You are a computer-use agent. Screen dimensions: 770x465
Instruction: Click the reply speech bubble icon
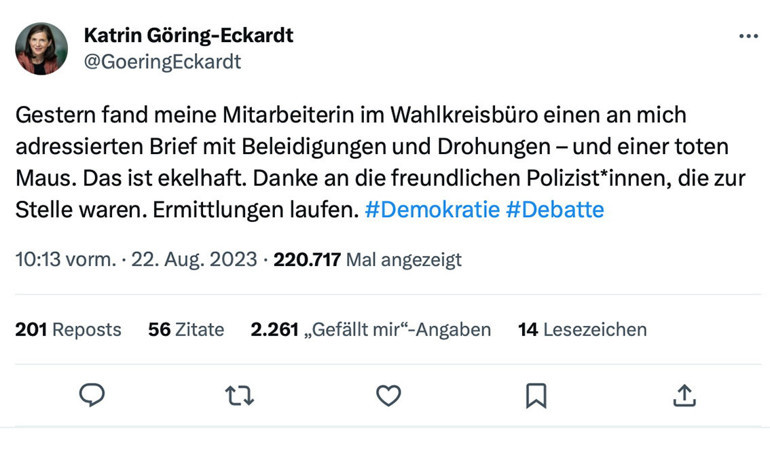pos(92,395)
